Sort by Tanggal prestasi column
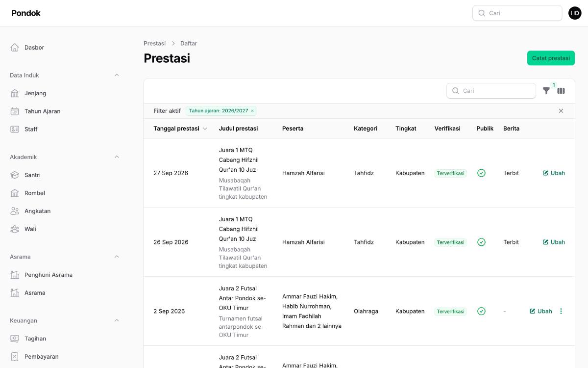The image size is (588, 368). 180,129
